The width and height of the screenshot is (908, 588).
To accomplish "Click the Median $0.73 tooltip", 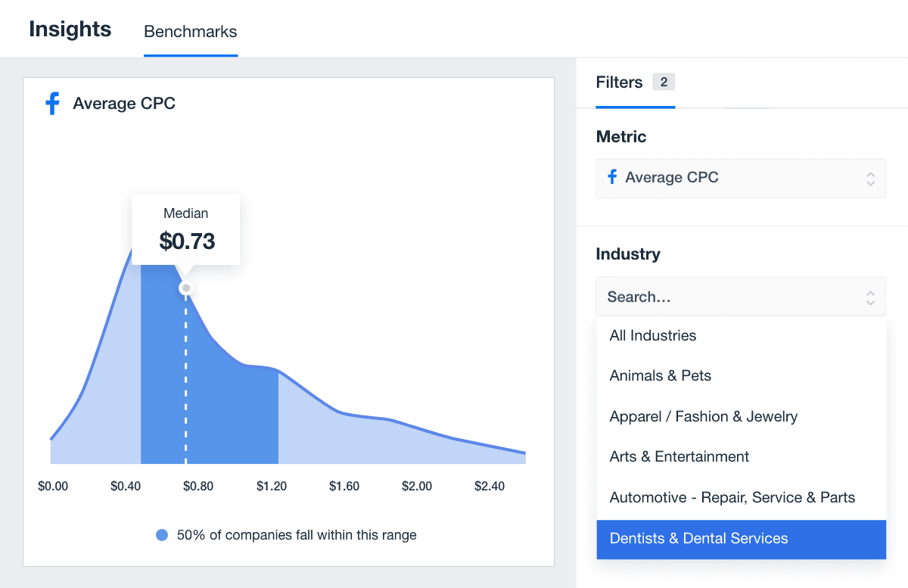I will (x=186, y=229).
